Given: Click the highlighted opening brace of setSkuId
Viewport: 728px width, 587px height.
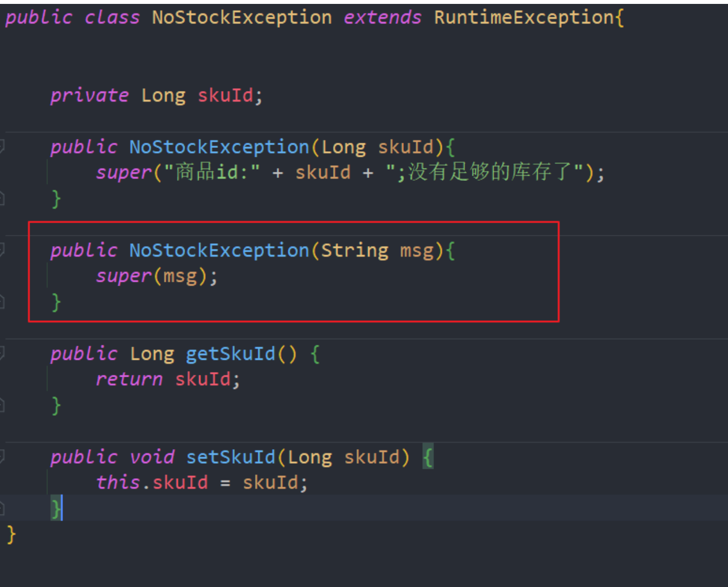Looking at the screenshot, I should [x=428, y=458].
